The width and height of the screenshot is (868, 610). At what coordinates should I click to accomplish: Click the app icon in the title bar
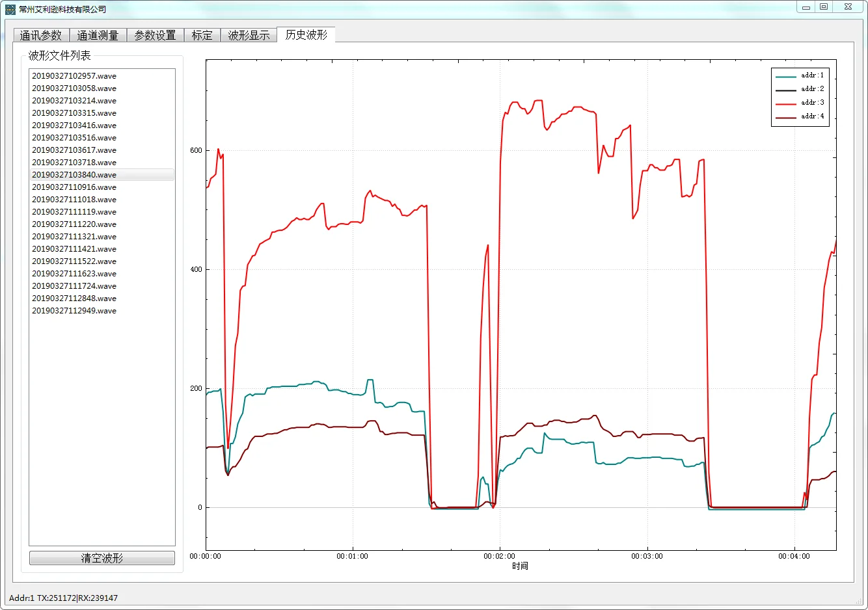(10, 9)
